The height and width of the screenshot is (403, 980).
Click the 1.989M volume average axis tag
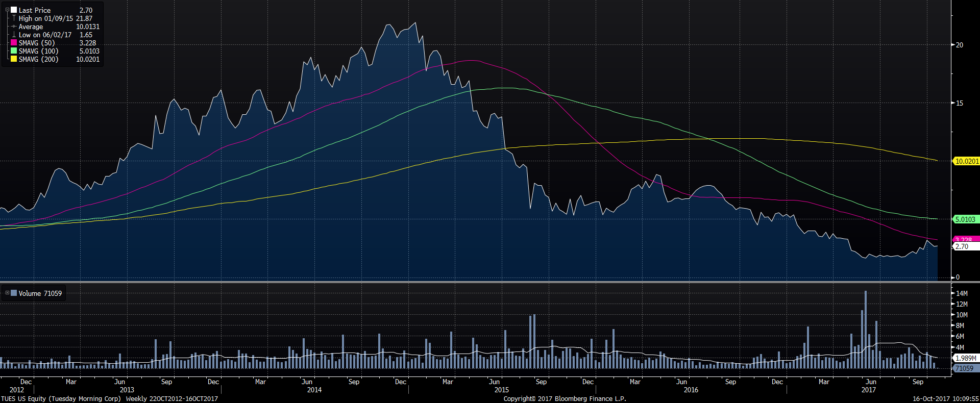point(966,358)
